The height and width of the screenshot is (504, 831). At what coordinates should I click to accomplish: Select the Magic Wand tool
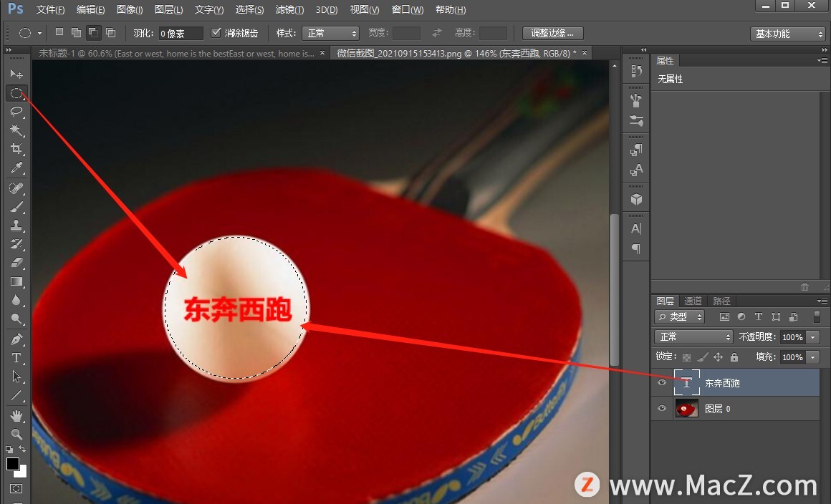pyautogui.click(x=16, y=130)
